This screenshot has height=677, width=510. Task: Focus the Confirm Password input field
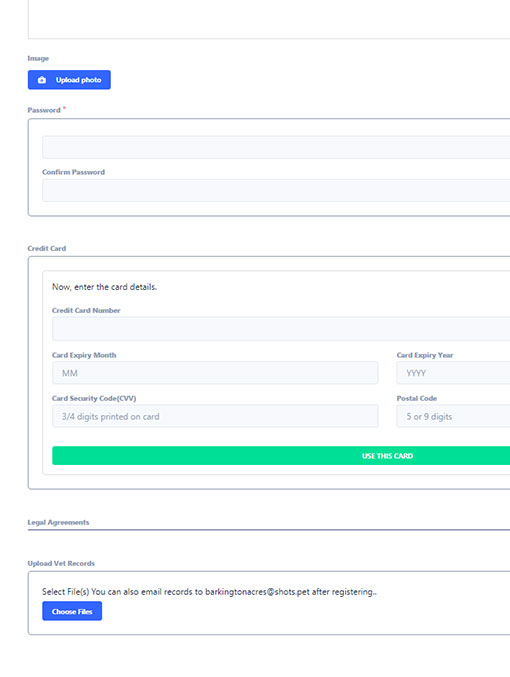(x=276, y=190)
